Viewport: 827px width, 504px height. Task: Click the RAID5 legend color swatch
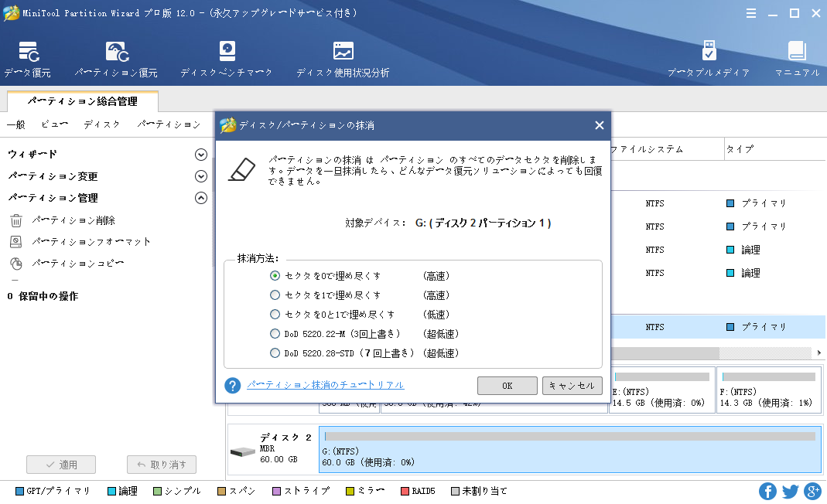[405, 492]
